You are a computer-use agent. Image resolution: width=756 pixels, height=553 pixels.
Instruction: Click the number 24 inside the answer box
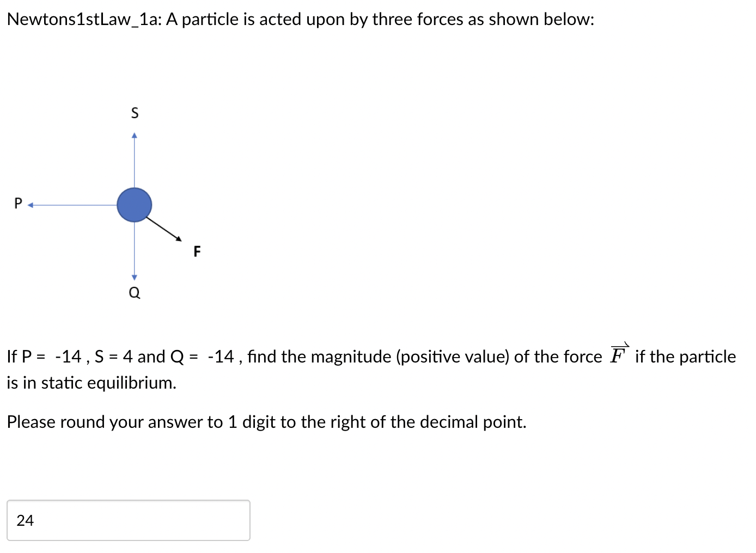[25, 521]
